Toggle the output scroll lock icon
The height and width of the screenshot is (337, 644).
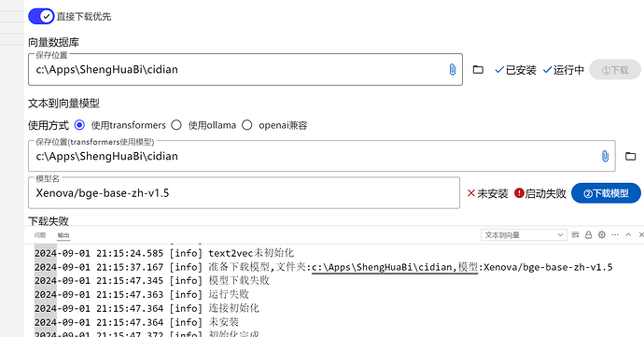click(588, 234)
